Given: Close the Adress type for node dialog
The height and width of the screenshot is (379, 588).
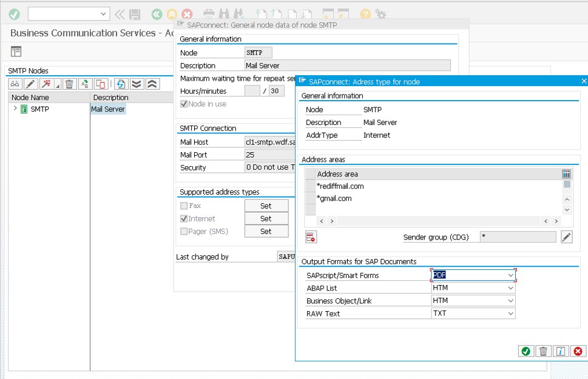Looking at the screenshot, I should [584, 81].
